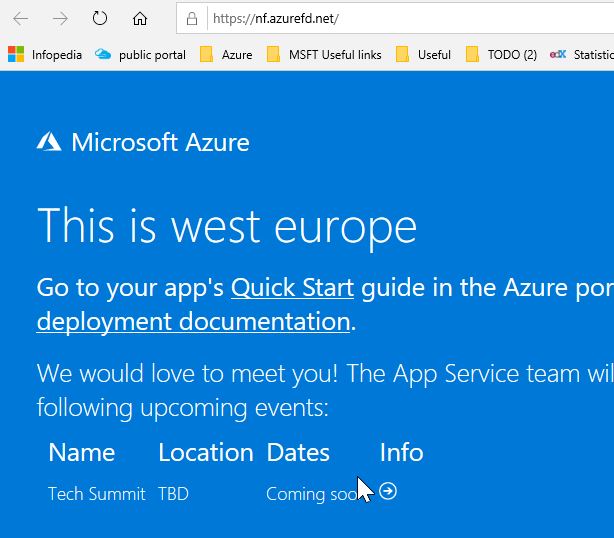Expand the Useful bookmarks folder
The height and width of the screenshot is (538, 614).
tap(423, 54)
